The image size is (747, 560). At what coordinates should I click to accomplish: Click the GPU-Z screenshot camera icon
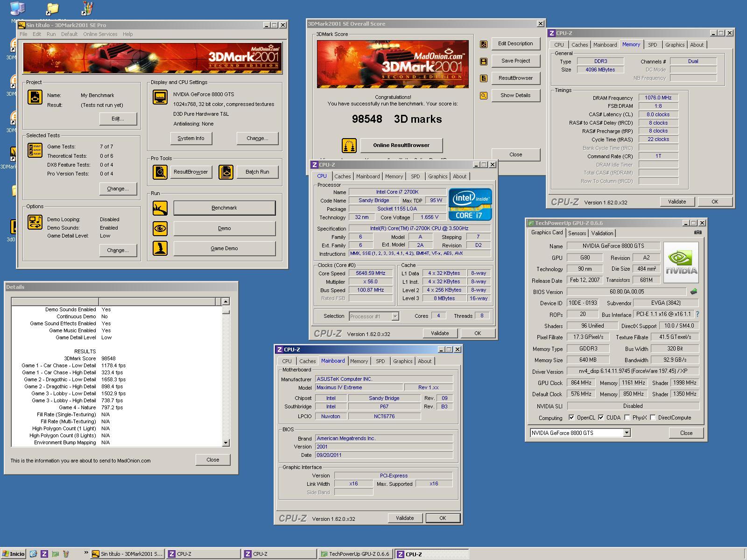698,232
